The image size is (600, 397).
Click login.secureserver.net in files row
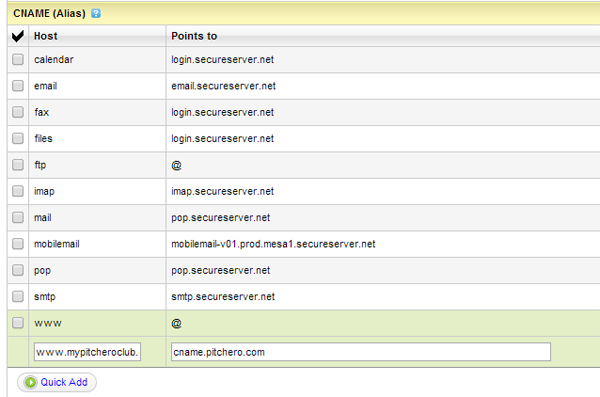[222, 139]
